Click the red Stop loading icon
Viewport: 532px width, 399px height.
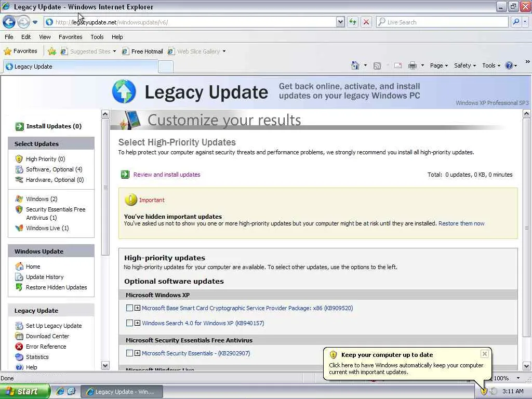366,22
